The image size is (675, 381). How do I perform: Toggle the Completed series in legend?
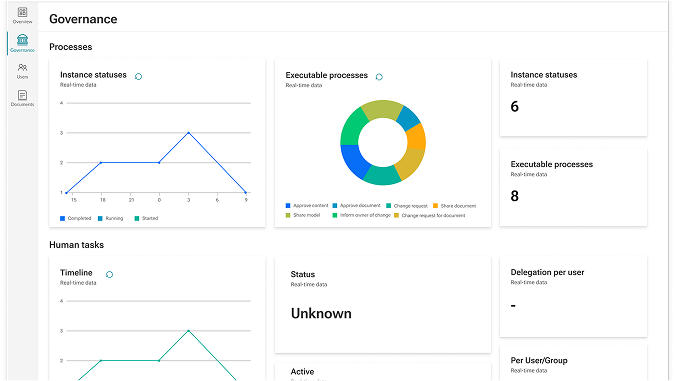tap(76, 218)
